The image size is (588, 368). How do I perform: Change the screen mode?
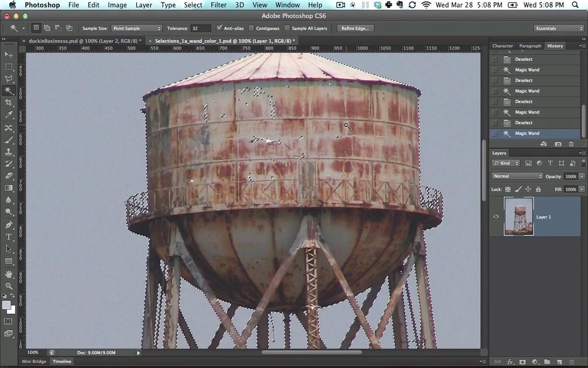point(8,333)
